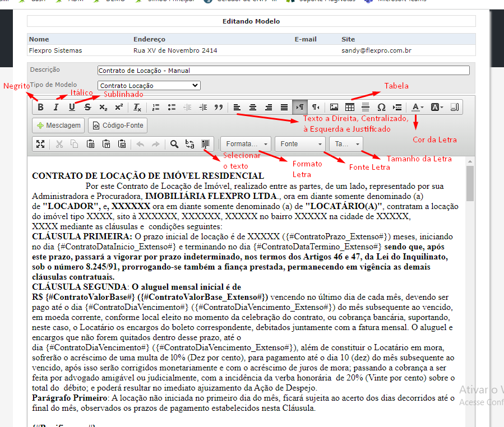Click the Endereço column header
The height and width of the screenshot is (427, 504).
pos(150,39)
